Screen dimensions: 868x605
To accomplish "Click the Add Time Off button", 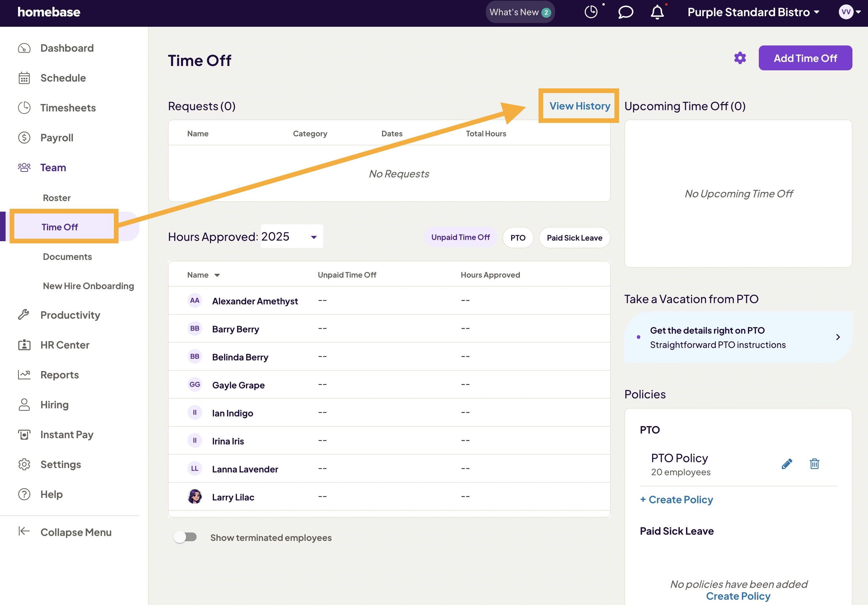I will coord(805,58).
